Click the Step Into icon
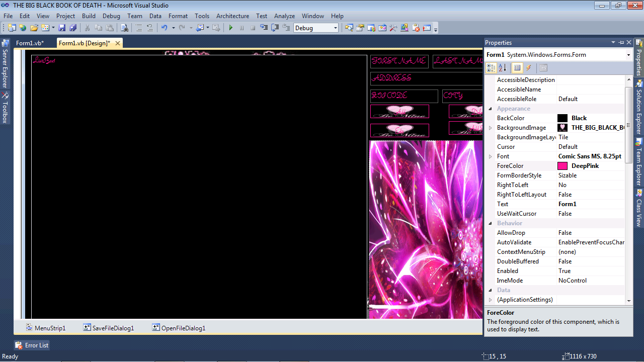 pos(264,28)
